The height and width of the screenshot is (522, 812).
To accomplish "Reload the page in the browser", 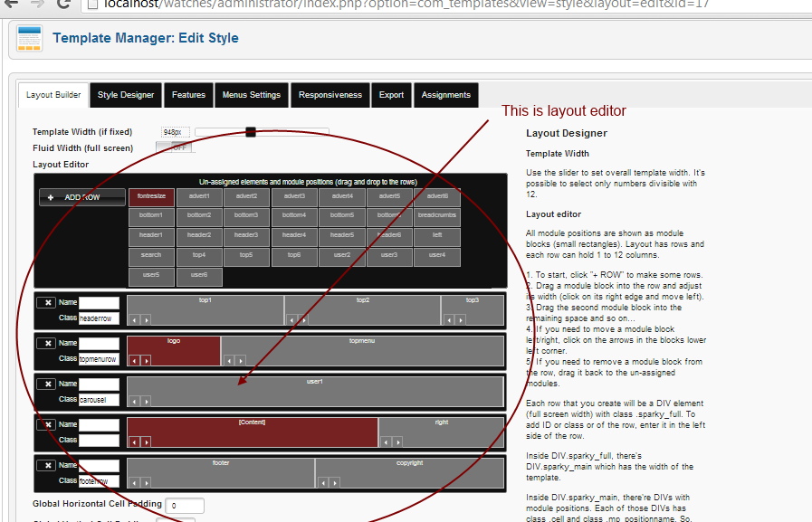I will [x=63, y=5].
